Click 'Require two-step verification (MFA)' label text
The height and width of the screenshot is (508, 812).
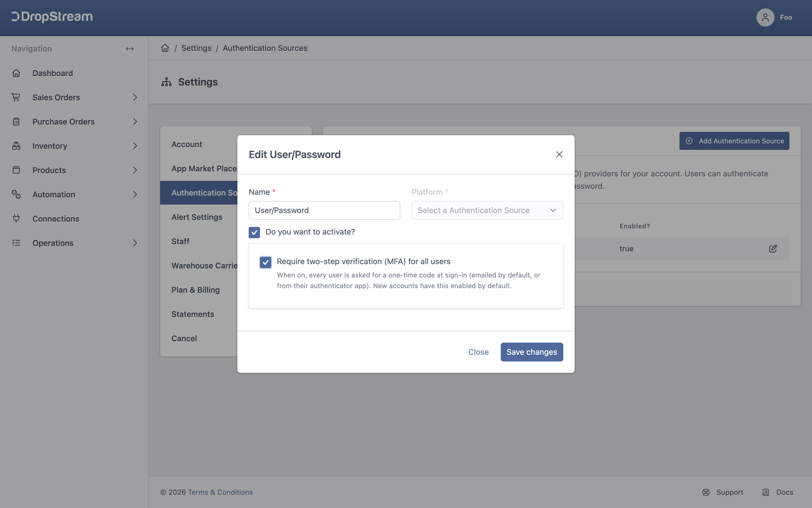point(363,261)
